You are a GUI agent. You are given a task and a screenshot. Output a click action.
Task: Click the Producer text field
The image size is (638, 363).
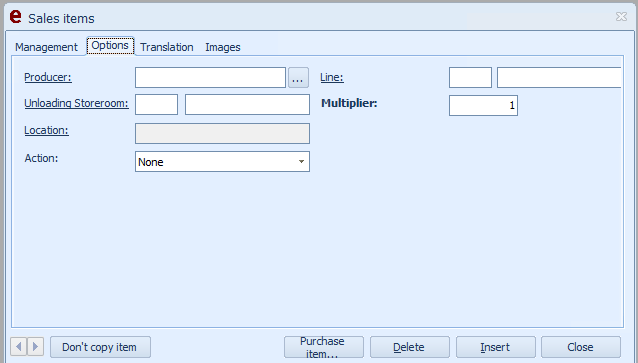210,78
